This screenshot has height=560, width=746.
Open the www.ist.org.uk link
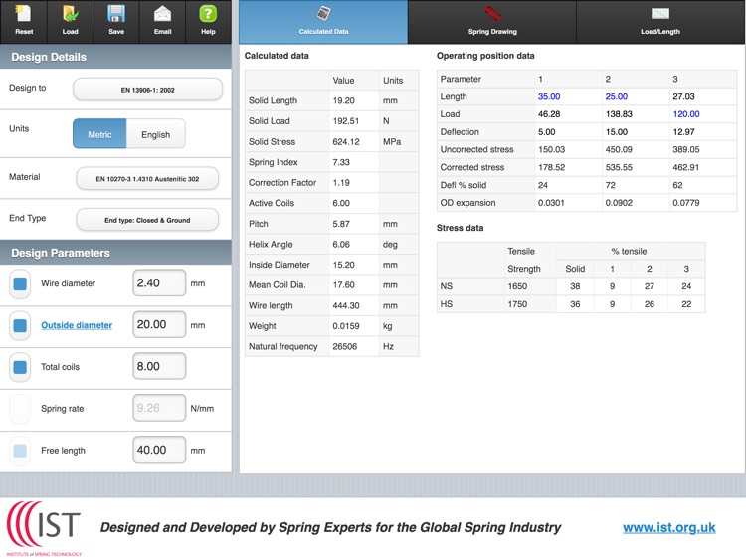pos(668,527)
